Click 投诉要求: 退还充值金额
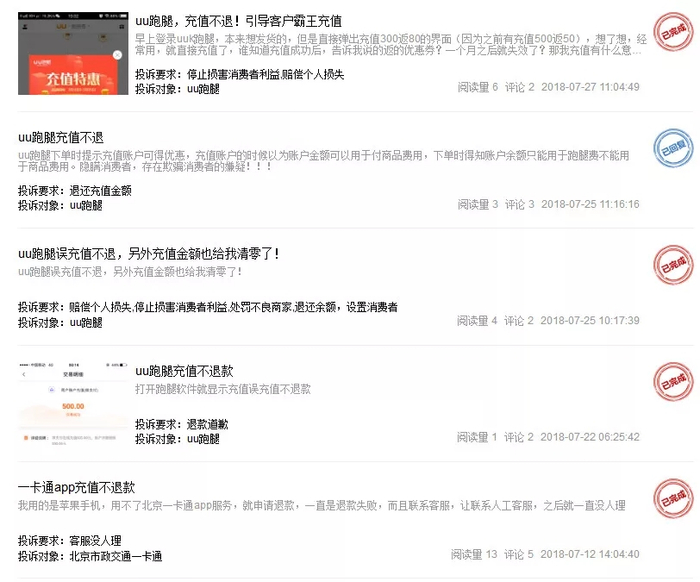The width and height of the screenshot is (700, 582). coord(75,191)
